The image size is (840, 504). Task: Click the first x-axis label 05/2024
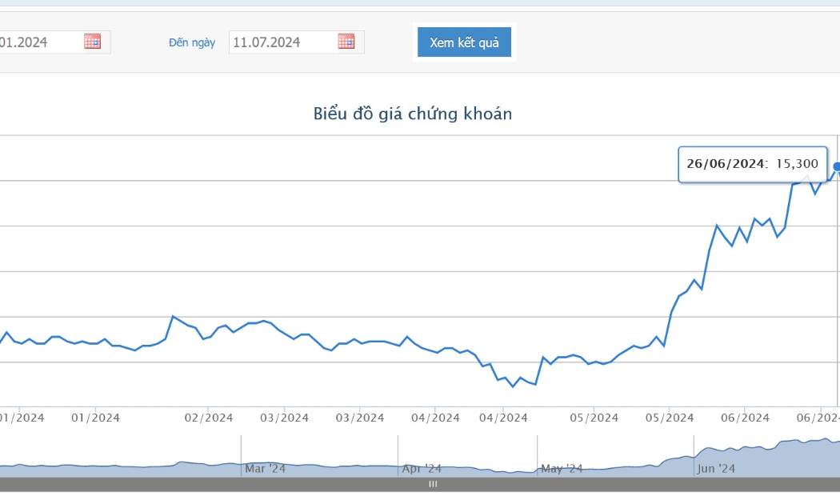click(x=594, y=418)
